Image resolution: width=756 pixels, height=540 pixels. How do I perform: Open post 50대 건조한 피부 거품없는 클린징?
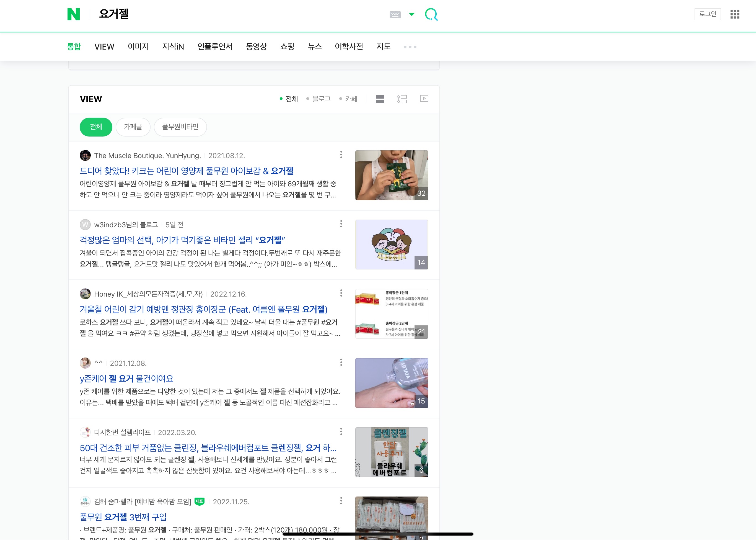point(208,448)
